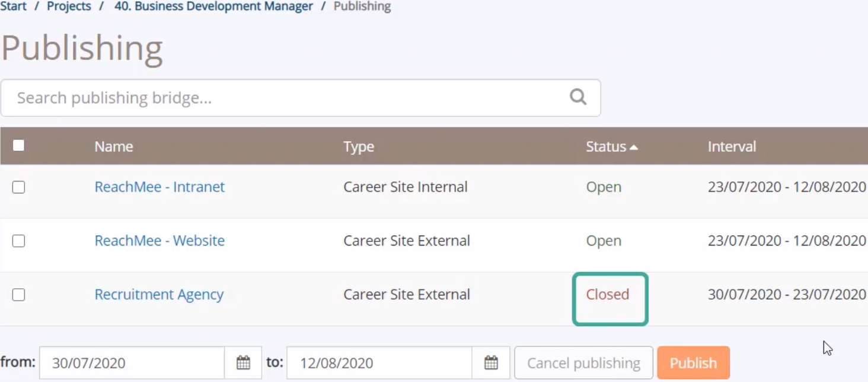Click the search magnifier icon
This screenshot has width=868, height=382.
(577, 97)
